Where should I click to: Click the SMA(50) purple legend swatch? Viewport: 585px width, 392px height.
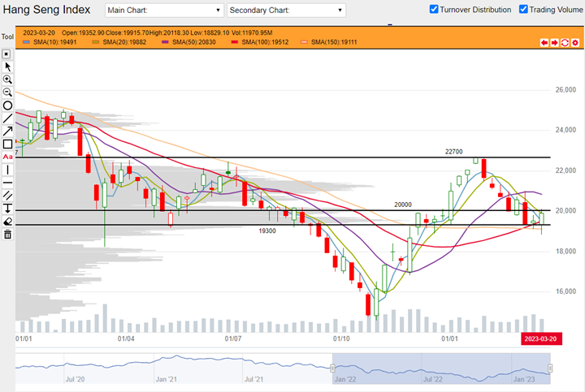point(165,42)
